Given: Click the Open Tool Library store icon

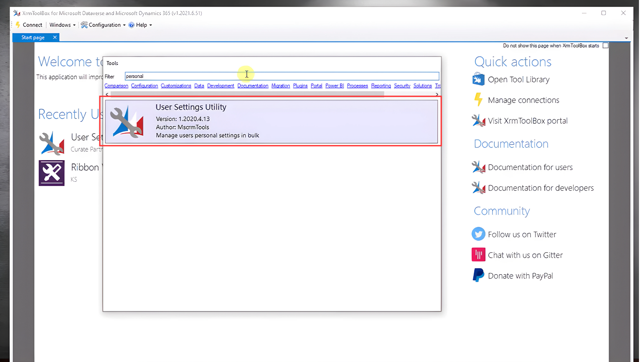Looking at the screenshot, I should click(478, 79).
